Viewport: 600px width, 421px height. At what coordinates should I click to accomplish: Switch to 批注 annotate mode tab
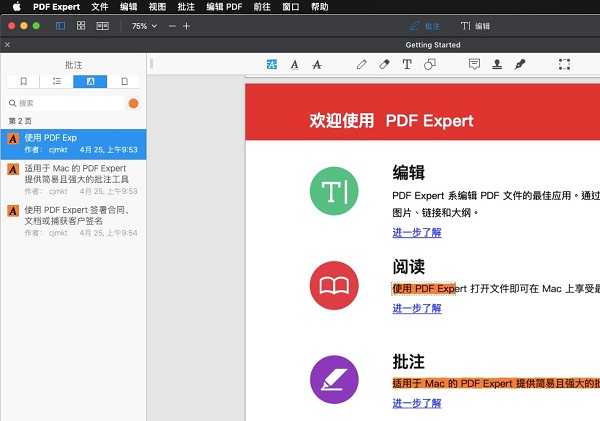(425, 26)
